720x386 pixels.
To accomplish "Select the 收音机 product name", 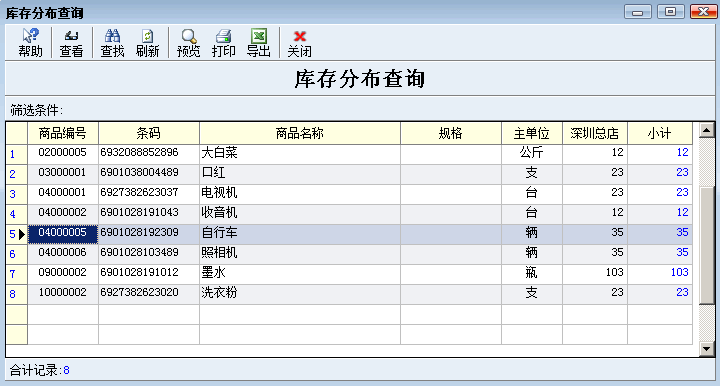I will coord(219,213).
